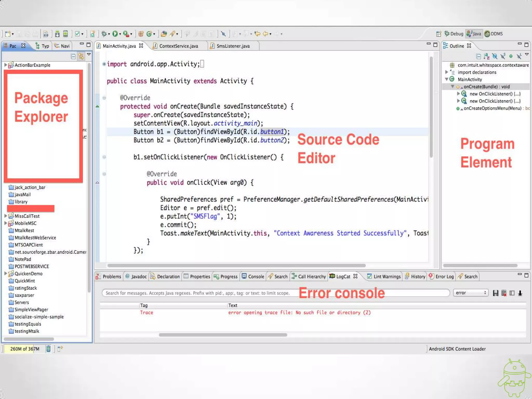532x399 pixels.
Task: Expand the ActionBarExample project
Action: point(5,65)
